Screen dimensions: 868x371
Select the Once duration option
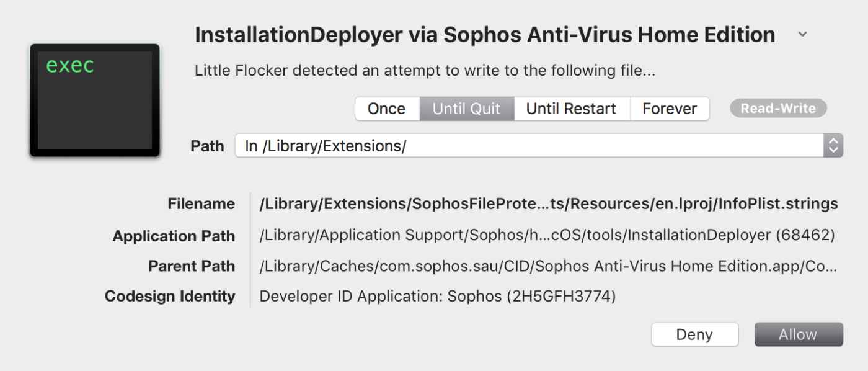(x=387, y=109)
